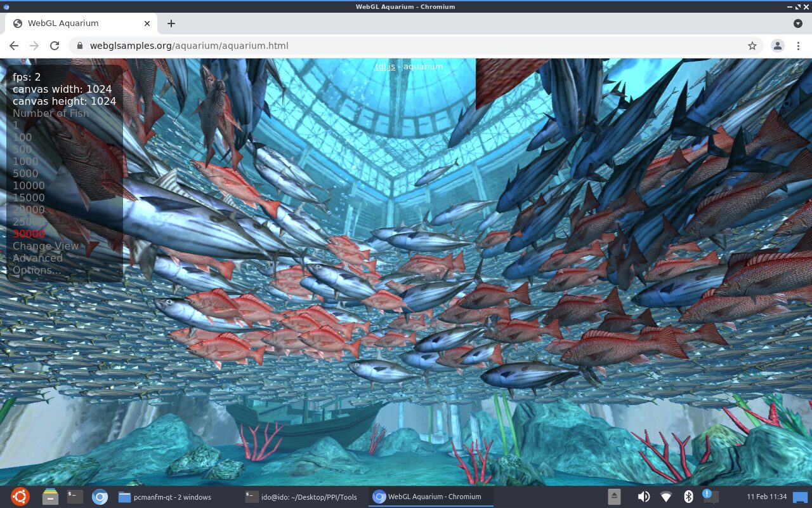Screen dimensions: 812x508
Task: Set number of fish to 100
Action: (x=22, y=137)
